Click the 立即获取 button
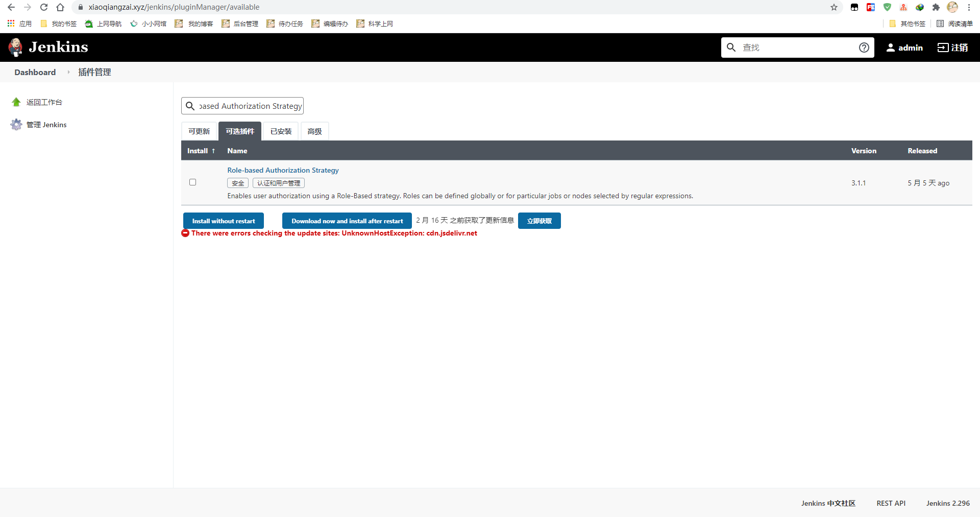Viewport: 980px width, 517px height. (x=540, y=221)
